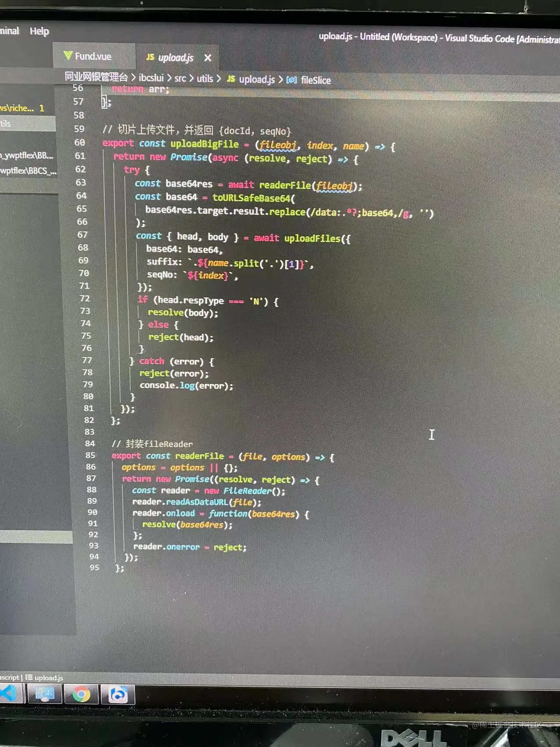Click 'reader.onerror' on line 93
The image size is (560, 747).
point(166,547)
